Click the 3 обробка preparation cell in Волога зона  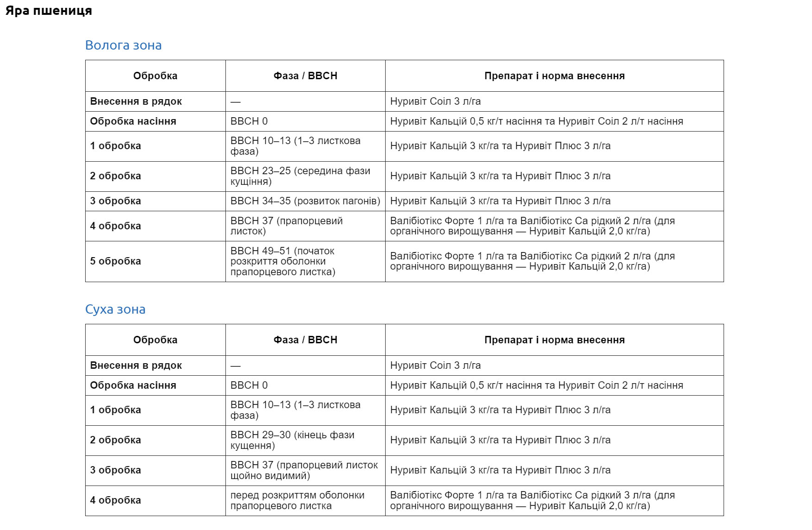click(555, 201)
